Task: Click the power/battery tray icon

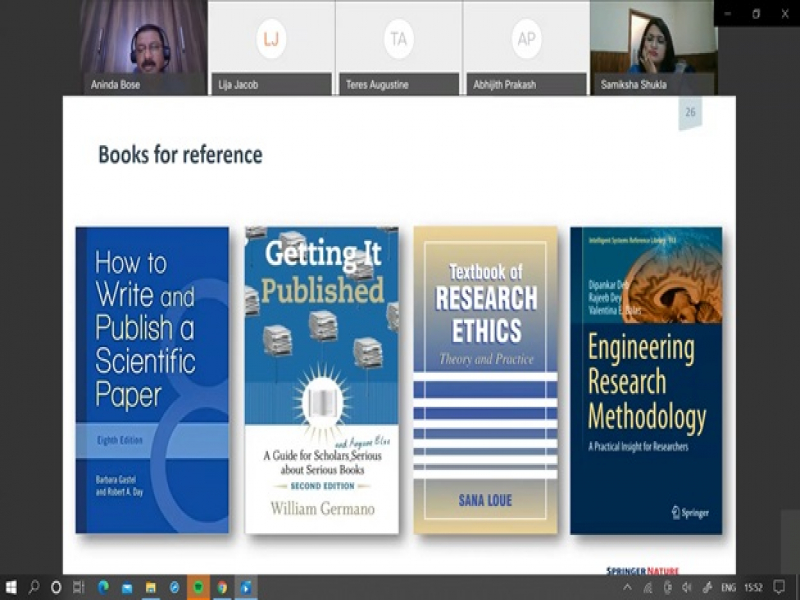Action: [x=667, y=588]
